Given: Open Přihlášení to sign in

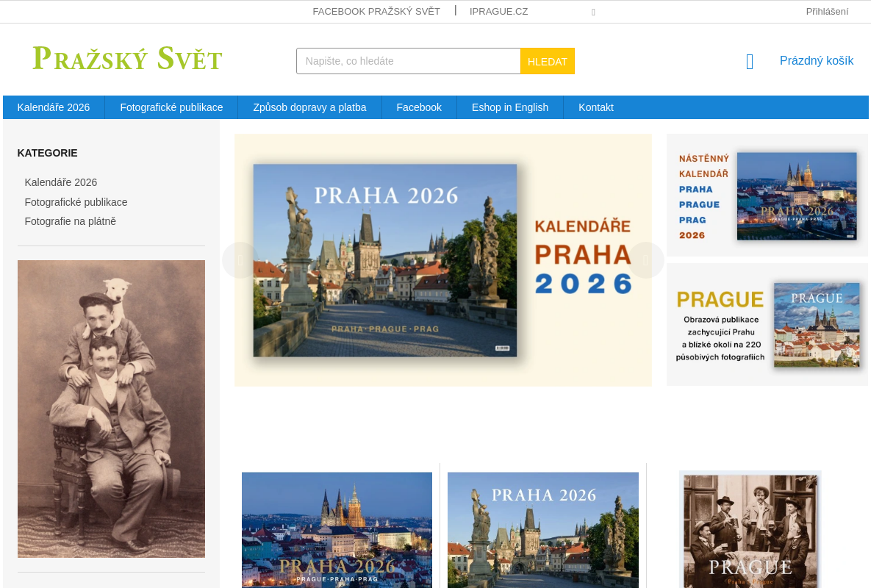Looking at the screenshot, I should (x=826, y=11).
